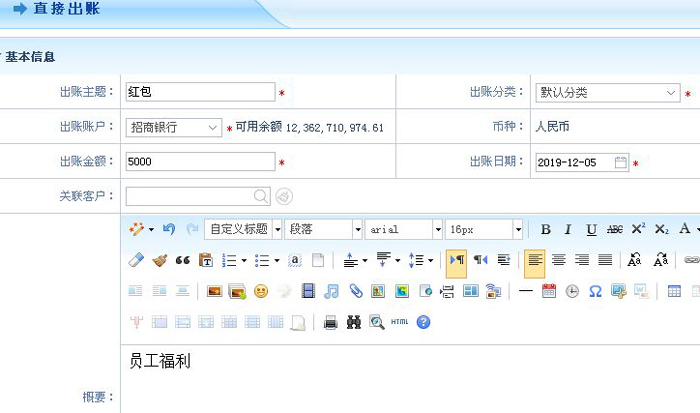Click search magnifier in 关联客户 field
The image size is (700, 413).
(260, 196)
